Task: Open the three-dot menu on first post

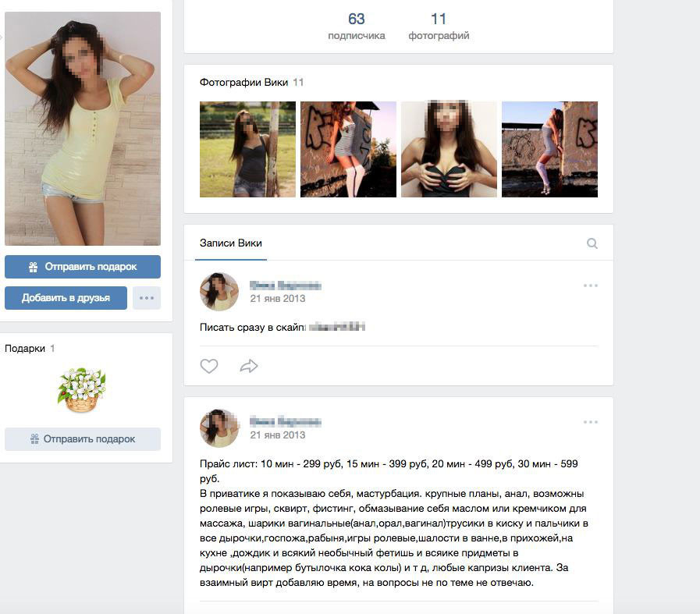Action: click(590, 286)
